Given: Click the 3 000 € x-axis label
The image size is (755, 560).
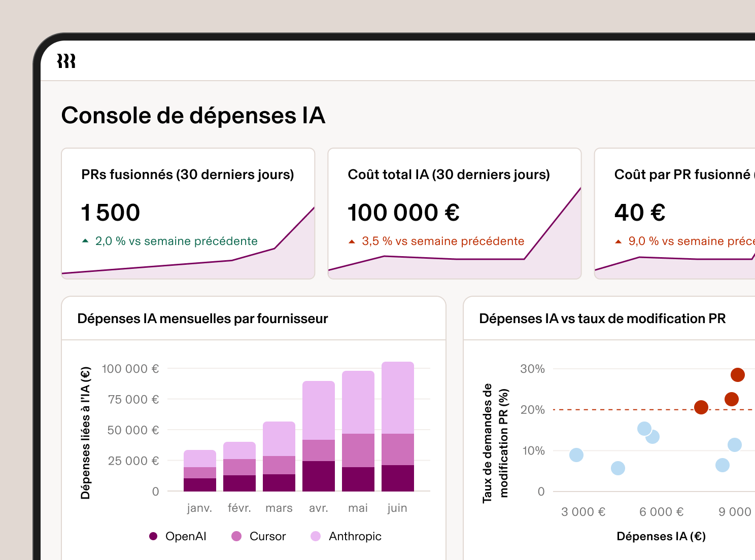Looking at the screenshot, I should click(x=584, y=512).
